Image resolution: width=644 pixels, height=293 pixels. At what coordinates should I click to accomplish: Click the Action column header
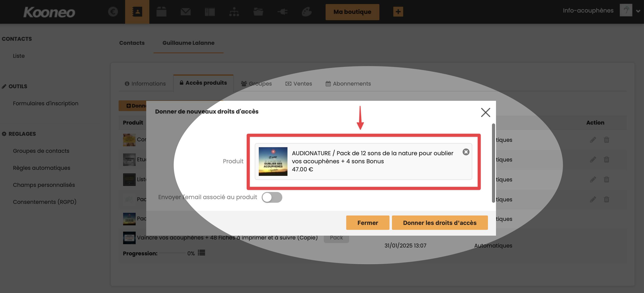pyautogui.click(x=595, y=123)
